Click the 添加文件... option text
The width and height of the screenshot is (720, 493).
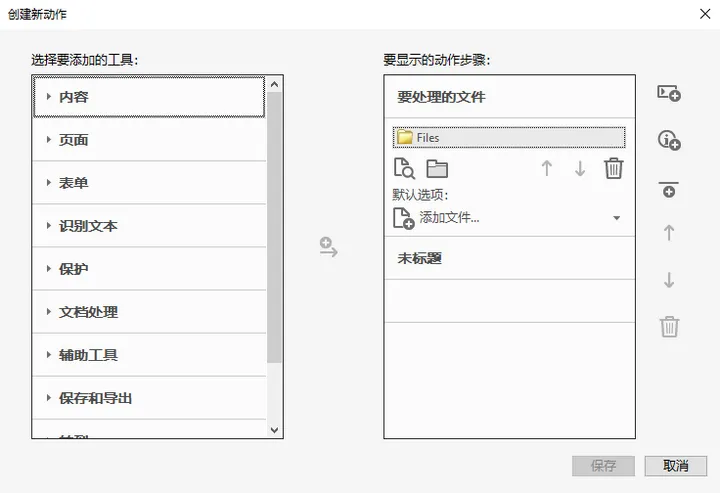click(449, 218)
